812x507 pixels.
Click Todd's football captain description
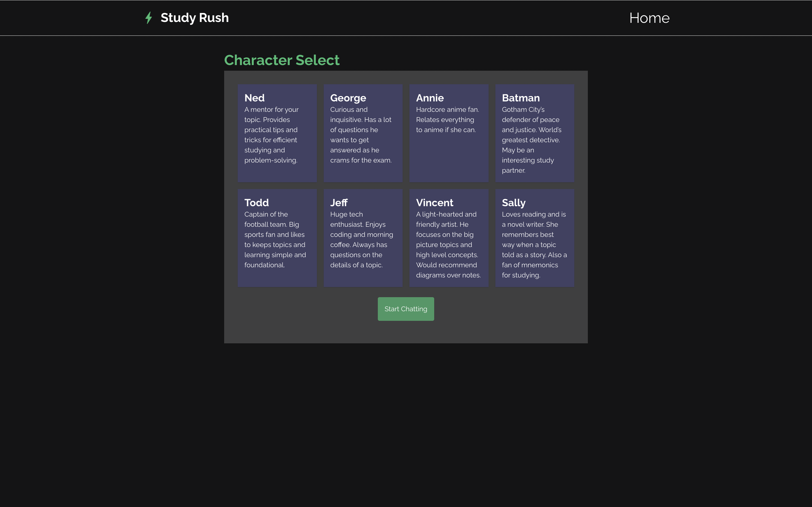pos(275,239)
